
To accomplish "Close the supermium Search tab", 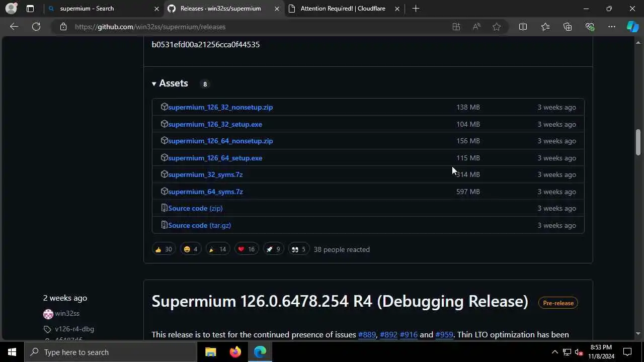I will [x=156, y=9].
